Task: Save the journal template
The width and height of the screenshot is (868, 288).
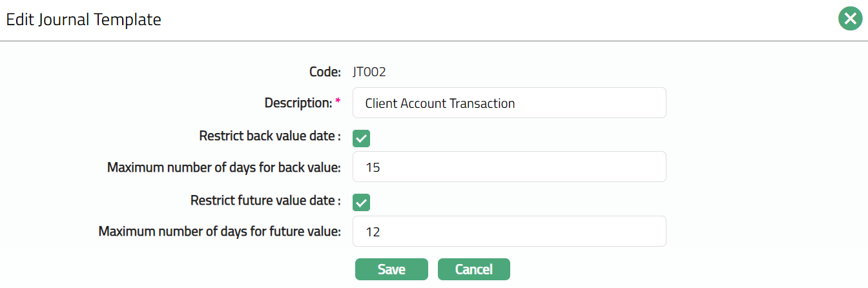Action: point(391,269)
